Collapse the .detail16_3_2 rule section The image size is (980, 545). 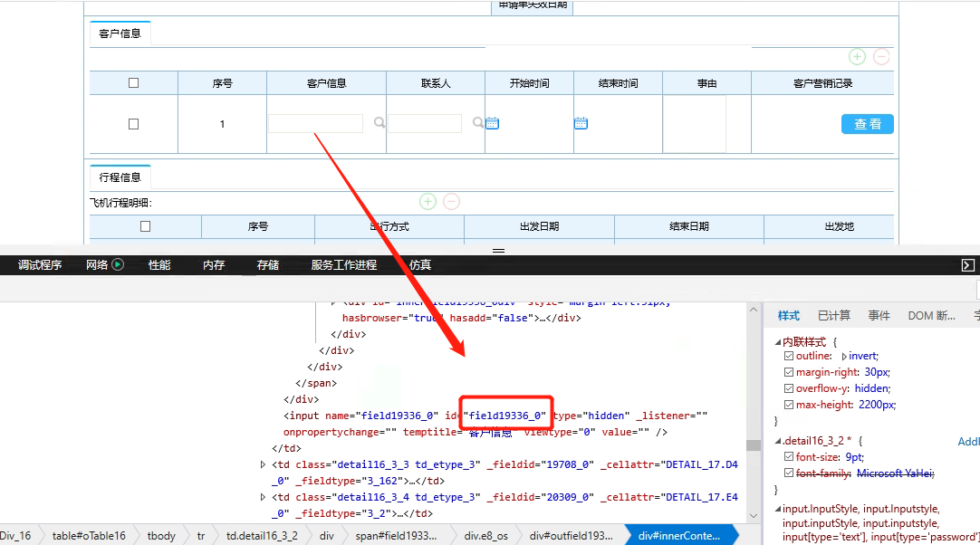(778, 441)
